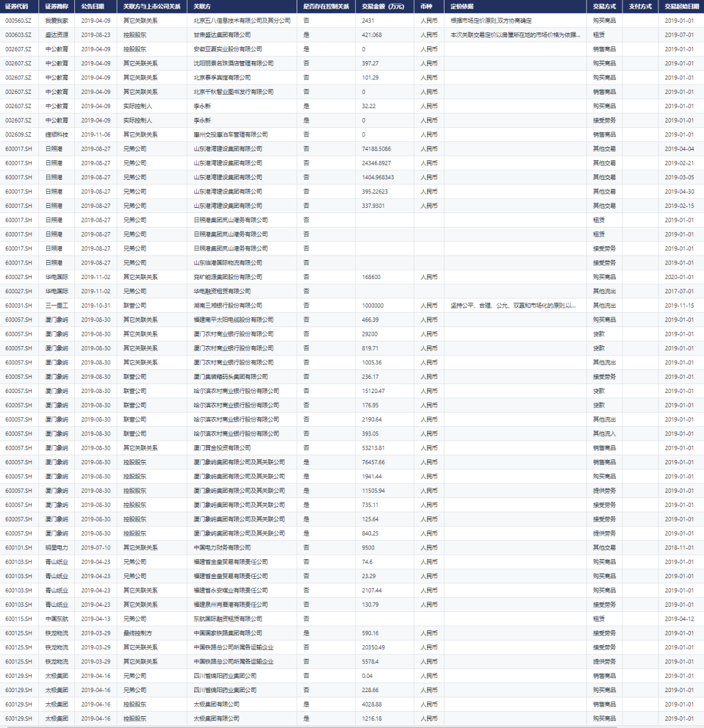Click 北京五八信息技术有限公司及其分公司 cell
This screenshot has height=728, width=704.
pos(242,21)
